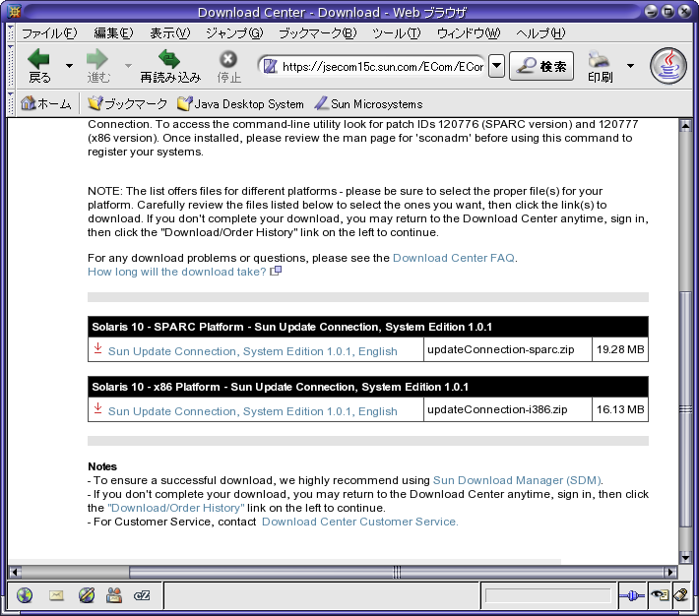
Task: Click the x86 platform red download arrow icon
Action: (x=97, y=408)
